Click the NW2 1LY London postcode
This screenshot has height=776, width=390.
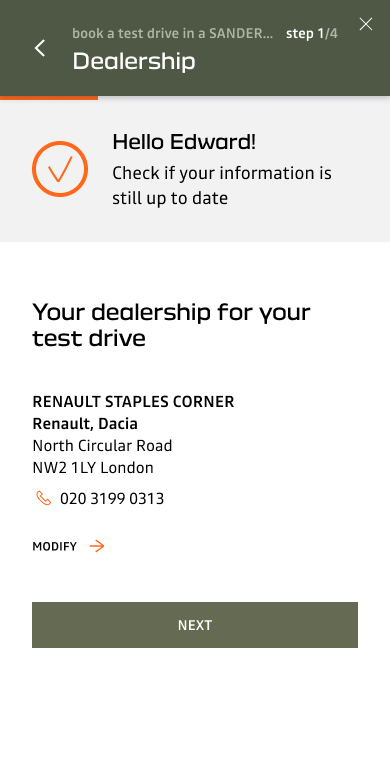93,468
